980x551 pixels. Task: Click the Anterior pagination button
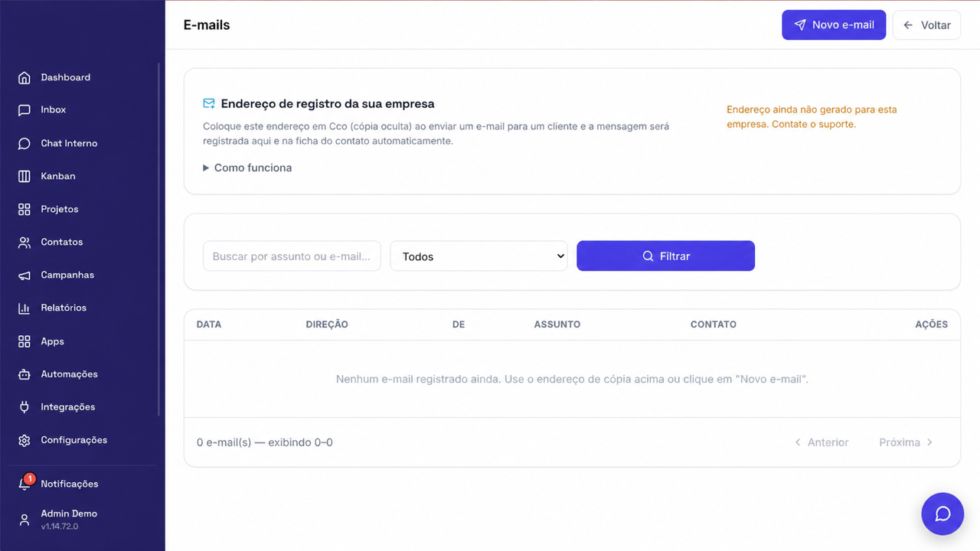821,442
